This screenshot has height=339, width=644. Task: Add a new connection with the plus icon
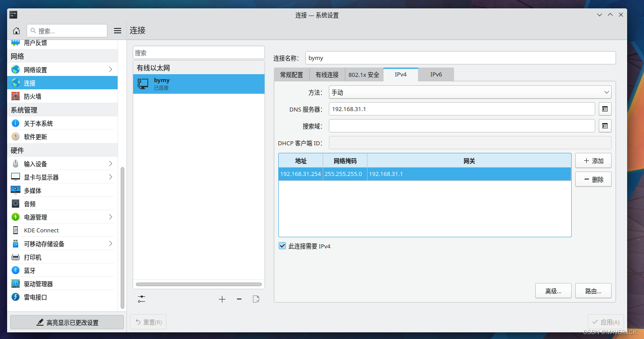point(222,299)
